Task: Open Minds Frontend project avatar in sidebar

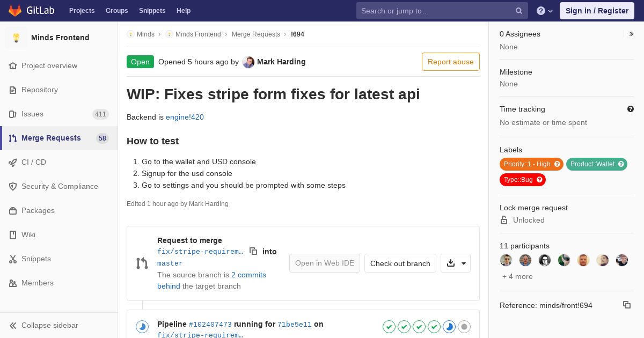Action: click(x=16, y=38)
